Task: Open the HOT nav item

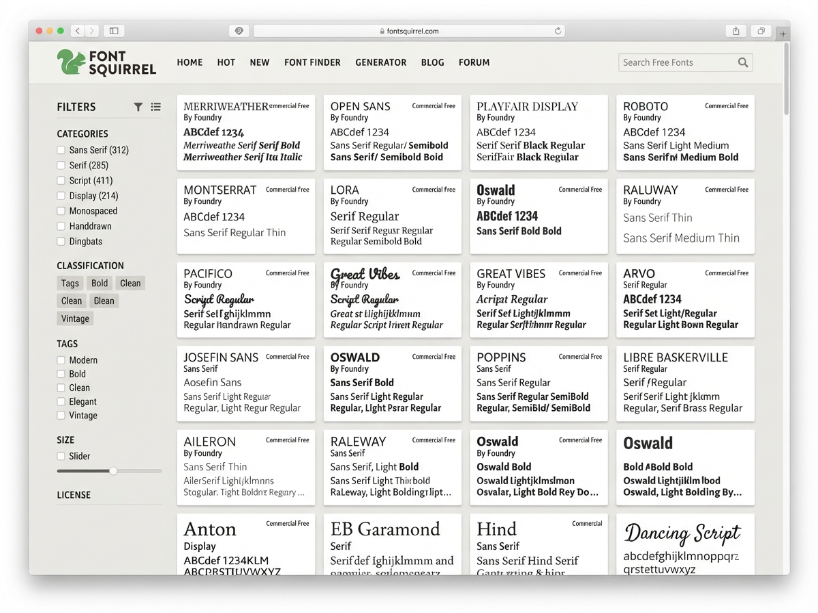Action: pos(226,63)
